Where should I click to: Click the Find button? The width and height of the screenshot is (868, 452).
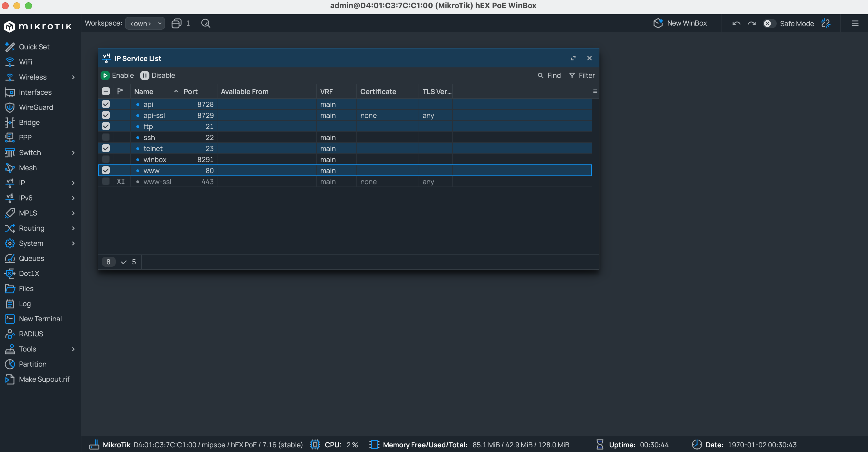pyautogui.click(x=549, y=76)
